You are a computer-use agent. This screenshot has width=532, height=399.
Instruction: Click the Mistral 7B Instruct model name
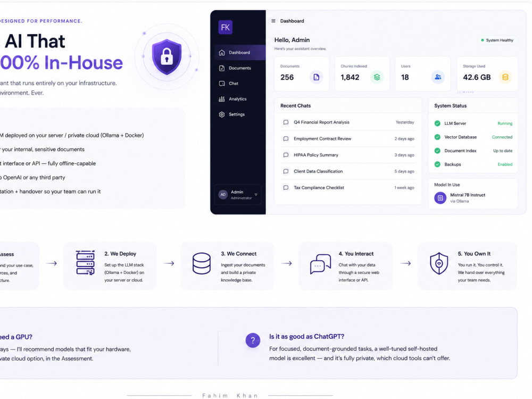coord(468,195)
